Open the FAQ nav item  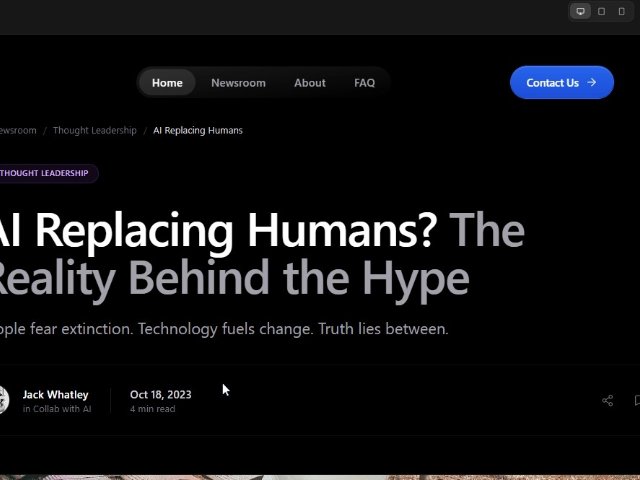tap(364, 83)
